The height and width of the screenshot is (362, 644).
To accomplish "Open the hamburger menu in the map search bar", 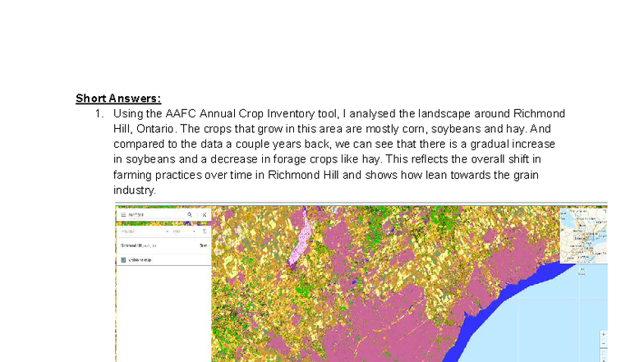I will tap(123, 215).
